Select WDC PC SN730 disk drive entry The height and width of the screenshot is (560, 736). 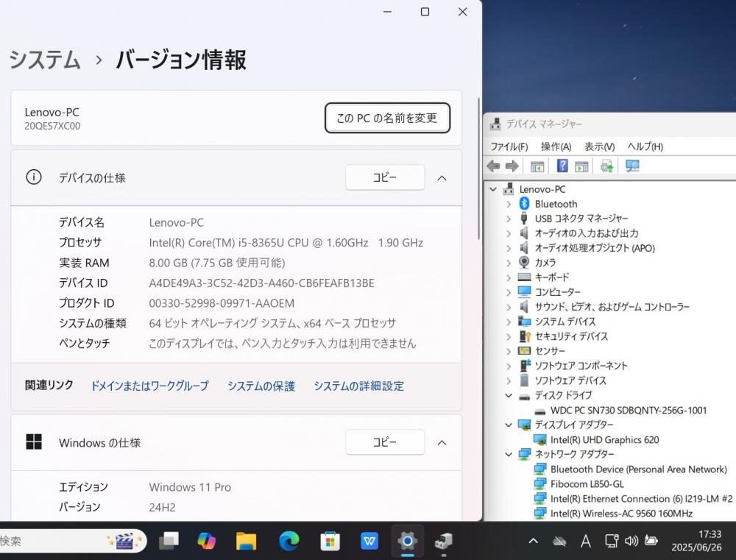click(x=628, y=411)
